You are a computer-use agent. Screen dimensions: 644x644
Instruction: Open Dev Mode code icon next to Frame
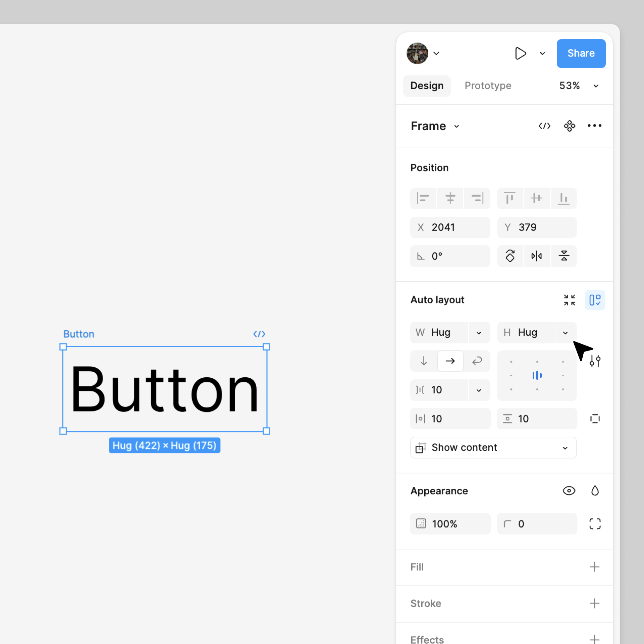(544, 126)
